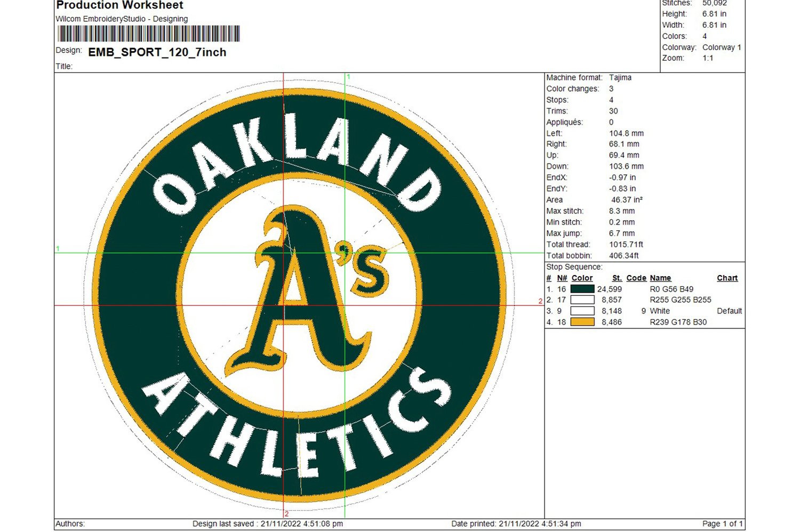Click the Max stitch value 8.3 mm
This screenshot has height=532, width=800.
[622, 211]
